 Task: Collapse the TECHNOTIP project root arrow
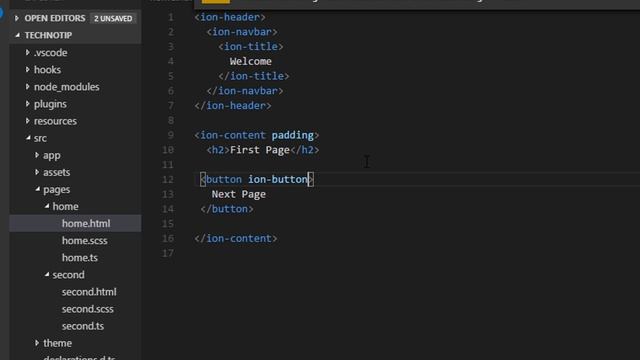pos(17,36)
